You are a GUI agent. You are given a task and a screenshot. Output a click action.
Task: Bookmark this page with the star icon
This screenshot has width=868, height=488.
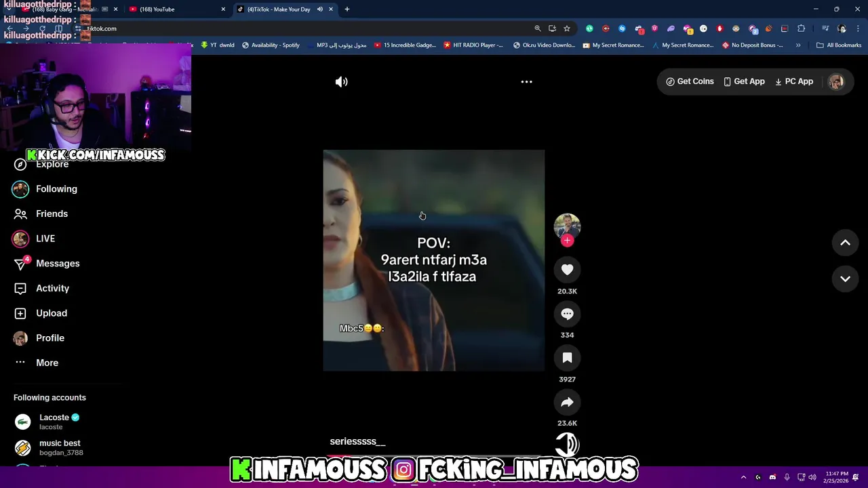point(567,28)
